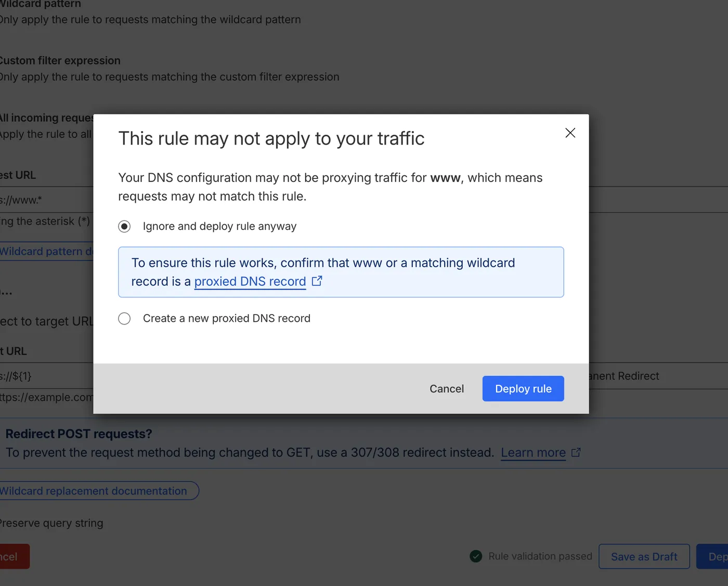Click external link icon beside proxied DNS record

coord(317,281)
